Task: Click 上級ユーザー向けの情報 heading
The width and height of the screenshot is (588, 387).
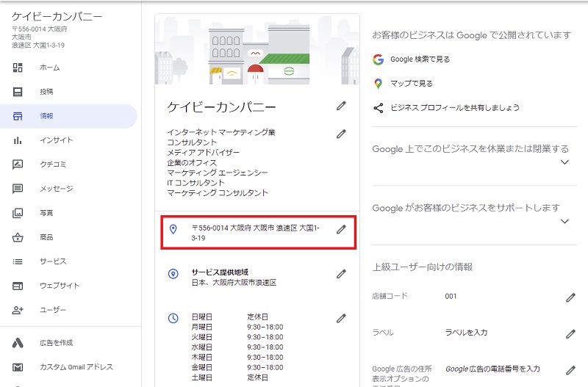Action: click(x=422, y=267)
